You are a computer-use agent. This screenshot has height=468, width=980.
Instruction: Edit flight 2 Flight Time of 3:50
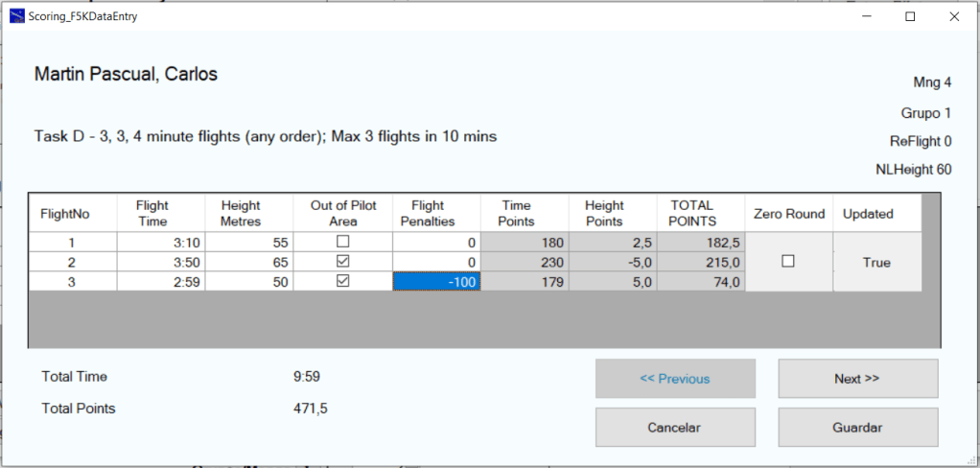point(161,262)
